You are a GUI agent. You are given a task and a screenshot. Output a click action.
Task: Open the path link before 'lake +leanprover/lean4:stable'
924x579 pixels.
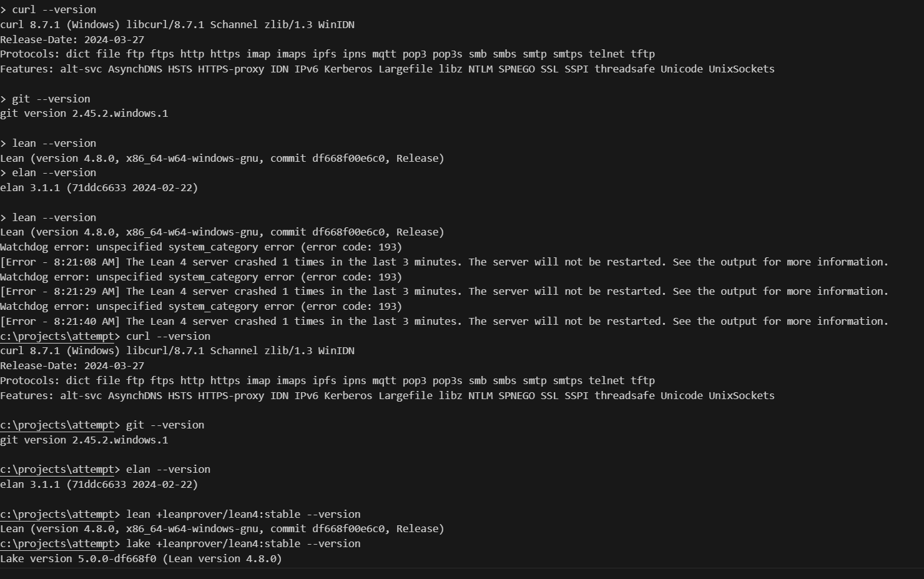pyautogui.click(x=57, y=543)
